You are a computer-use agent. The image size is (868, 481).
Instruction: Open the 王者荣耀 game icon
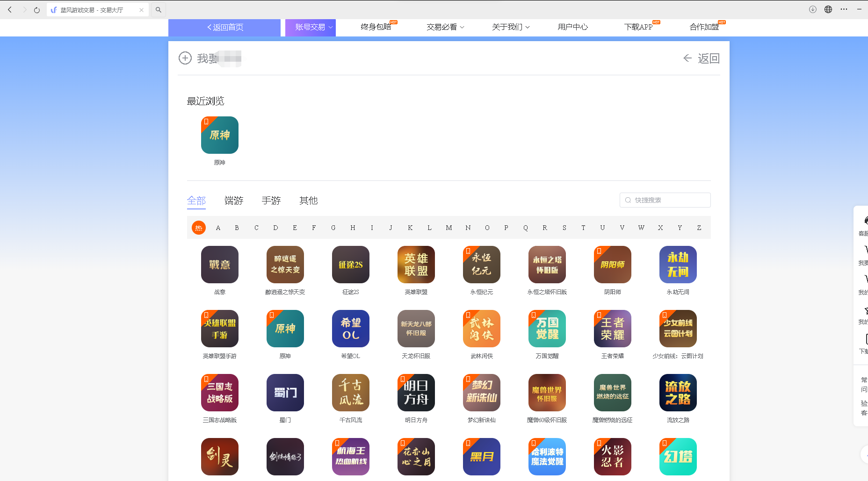(612, 329)
